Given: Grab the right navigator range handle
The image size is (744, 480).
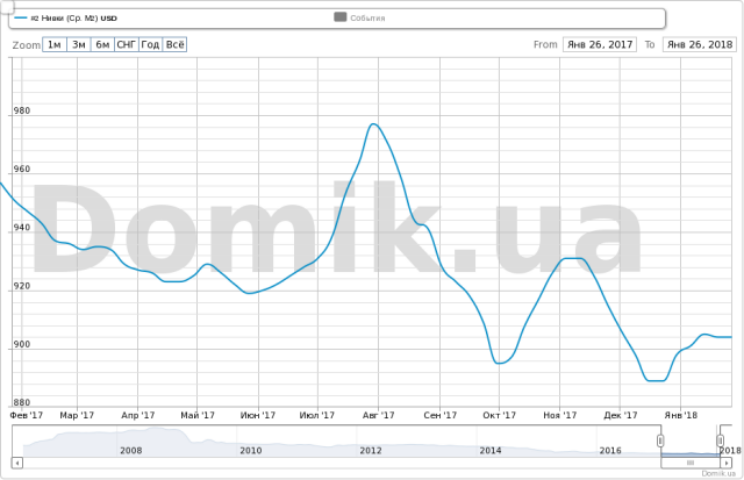Looking at the screenshot, I should tap(720, 441).
